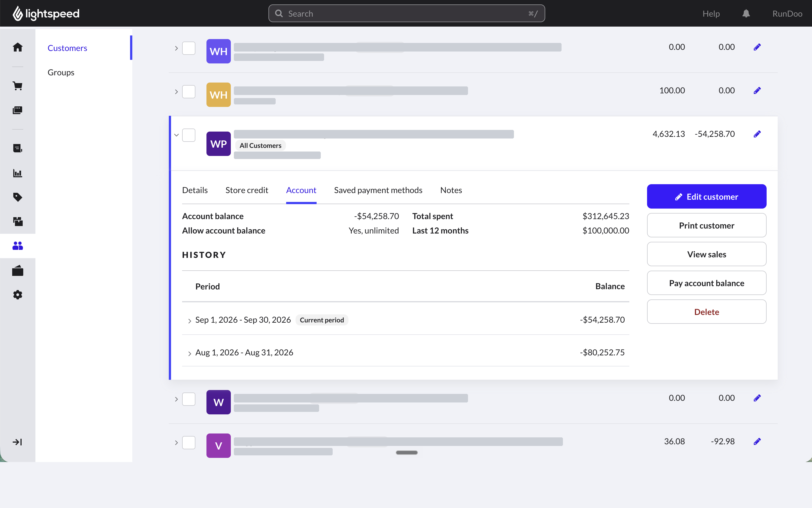Click the V customer avatar
The width and height of the screenshot is (812, 508).
[219, 445]
